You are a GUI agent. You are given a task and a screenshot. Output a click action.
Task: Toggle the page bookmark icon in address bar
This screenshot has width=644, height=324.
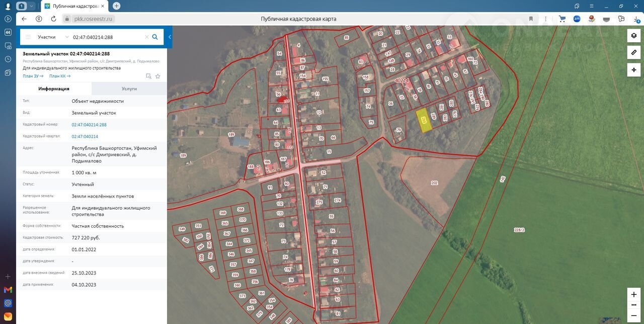(x=531, y=19)
